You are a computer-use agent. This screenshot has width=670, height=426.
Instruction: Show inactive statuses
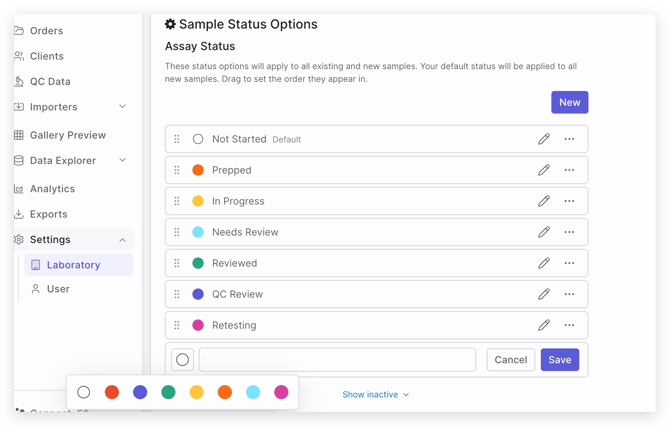tap(375, 395)
